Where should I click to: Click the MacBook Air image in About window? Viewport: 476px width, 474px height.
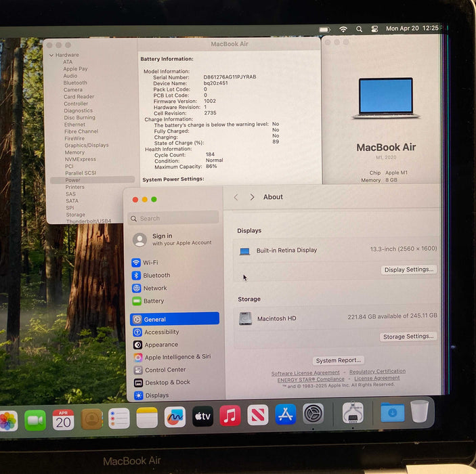click(x=386, y=98)
